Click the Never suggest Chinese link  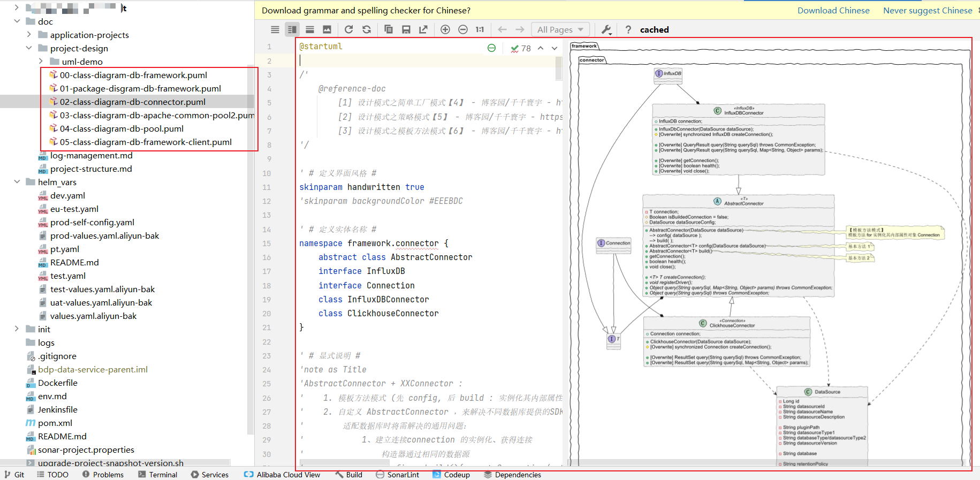point(928,10)
